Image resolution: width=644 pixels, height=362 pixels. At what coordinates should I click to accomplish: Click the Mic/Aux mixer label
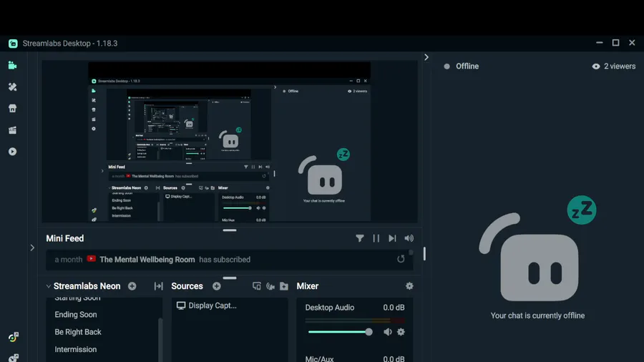[x=319, y=358]
